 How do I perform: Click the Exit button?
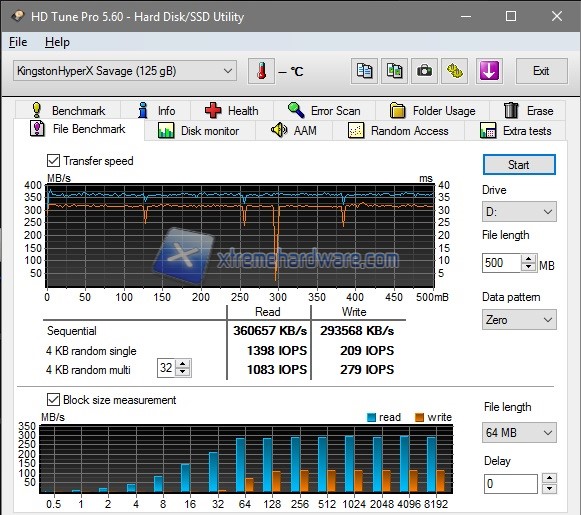(541, 71)
